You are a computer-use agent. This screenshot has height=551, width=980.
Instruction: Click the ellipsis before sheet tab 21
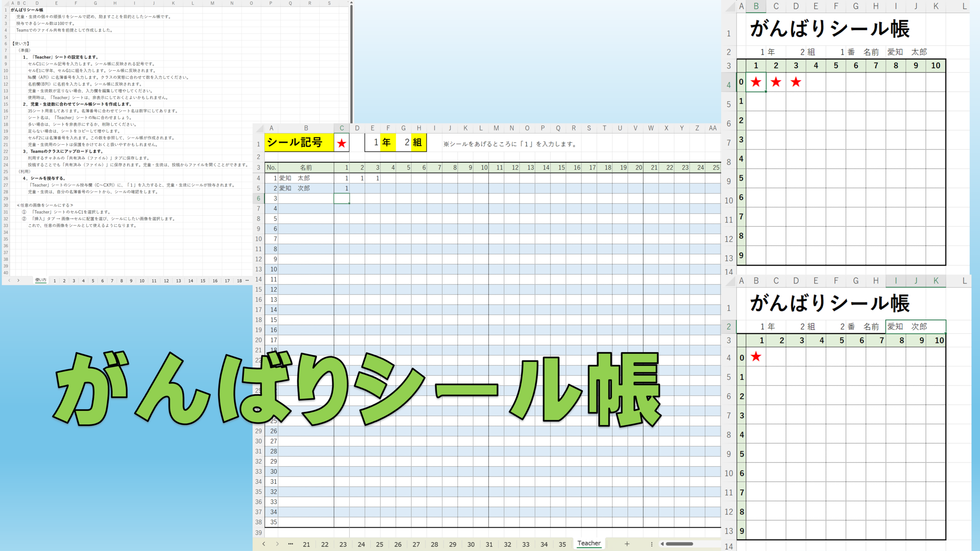(x=291, y=544)
